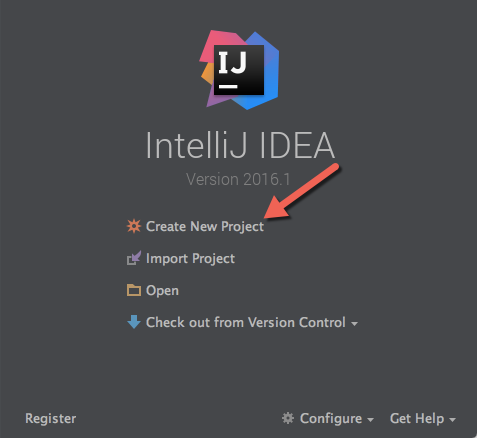Click the blue download arrow checkout icon
The height and width of the screenshot is (438, 477).
coord(134,322)
